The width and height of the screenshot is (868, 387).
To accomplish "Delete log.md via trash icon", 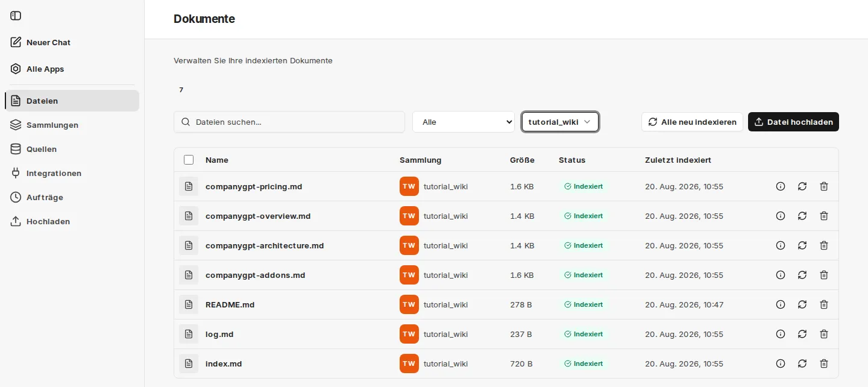I will (x=824, y=334).
